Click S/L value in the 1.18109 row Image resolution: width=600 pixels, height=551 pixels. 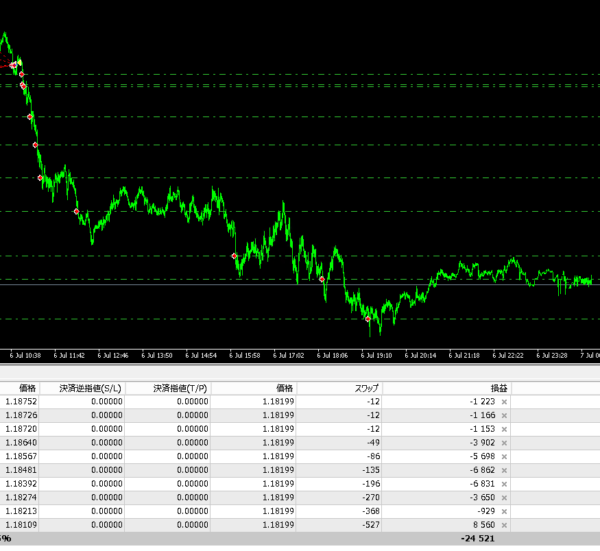[x=107, y=525]
